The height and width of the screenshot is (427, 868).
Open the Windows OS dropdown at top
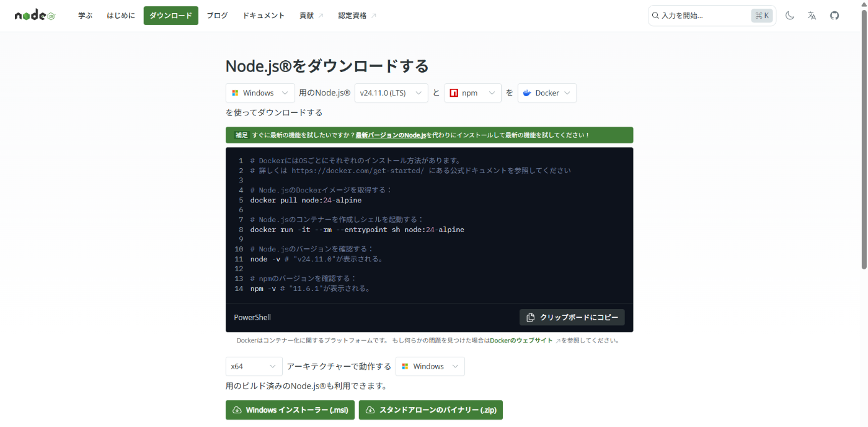pyautogui.click(x=260, y=93)
